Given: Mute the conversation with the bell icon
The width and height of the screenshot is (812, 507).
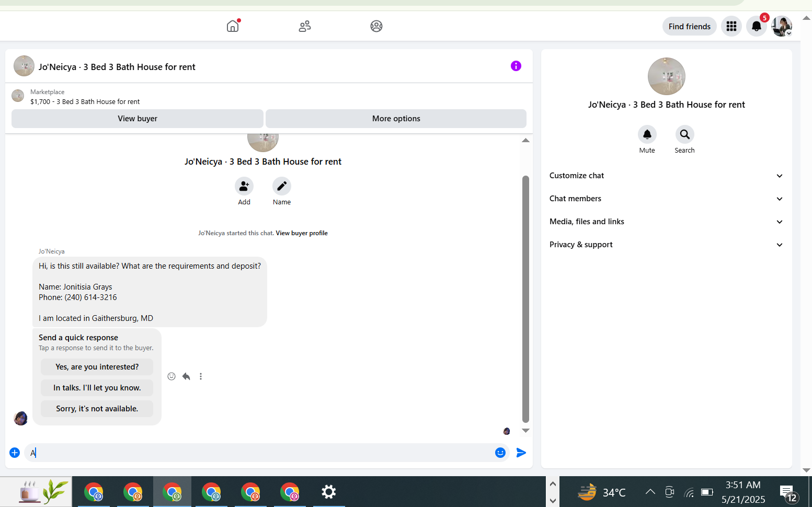Looking at the screenshot, I should 647,134.
